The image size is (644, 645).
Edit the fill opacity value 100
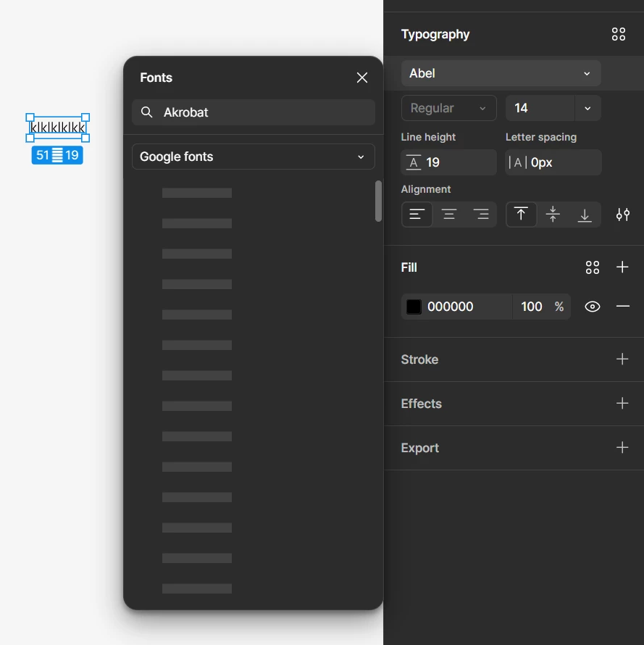coord(531,307)
